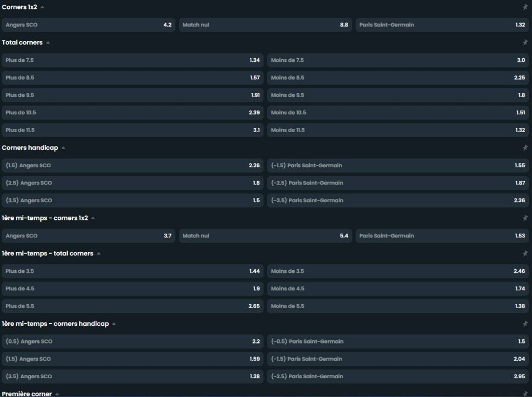This screenshot has width=532, height=397.
Task: Collapse the Corners handicap section
Action: [63, 148]
